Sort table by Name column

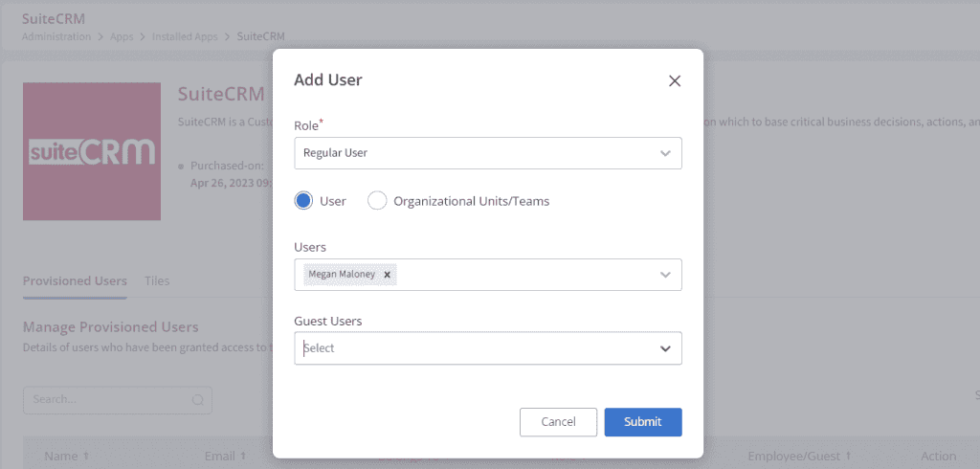[67, 456]
